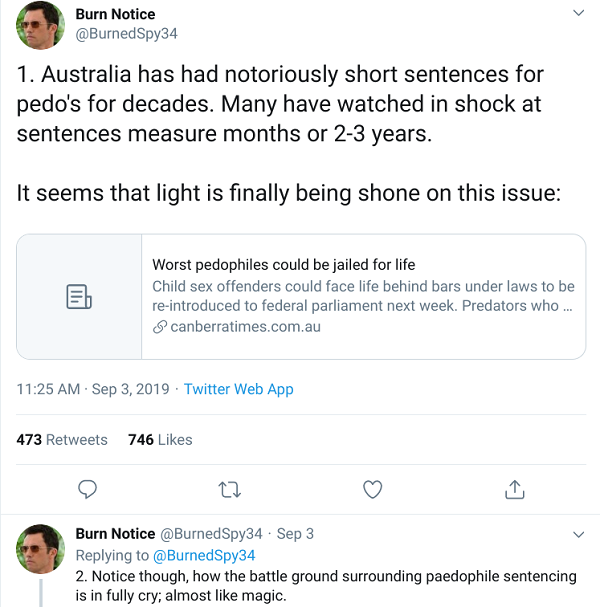Viewport: 600px width, 607px height.
Task: Click the reply tweet's profile avatar
Action: point(41,548)
